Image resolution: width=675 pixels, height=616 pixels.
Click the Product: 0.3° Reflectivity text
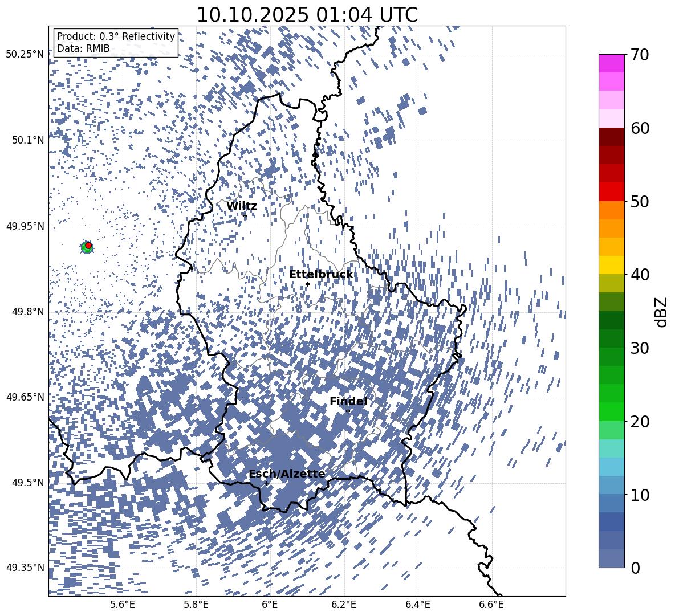point(116,36)
